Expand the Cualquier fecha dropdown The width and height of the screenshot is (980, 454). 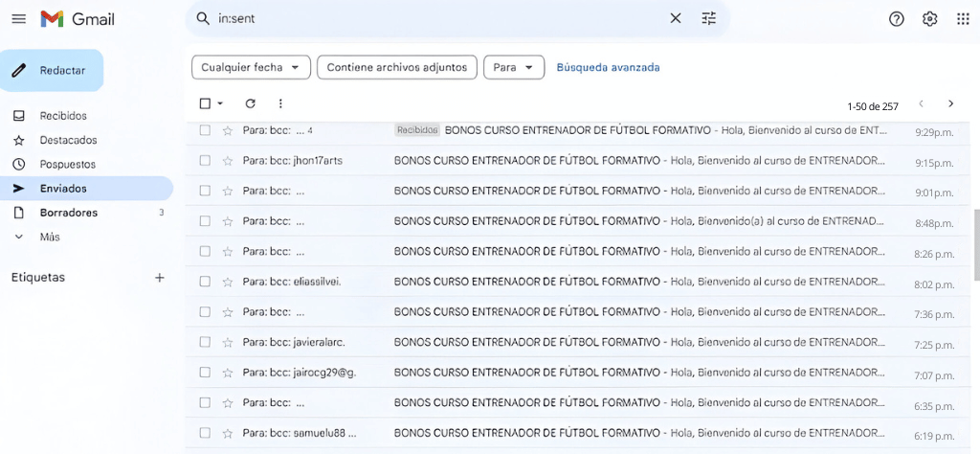tap(251, 67)
